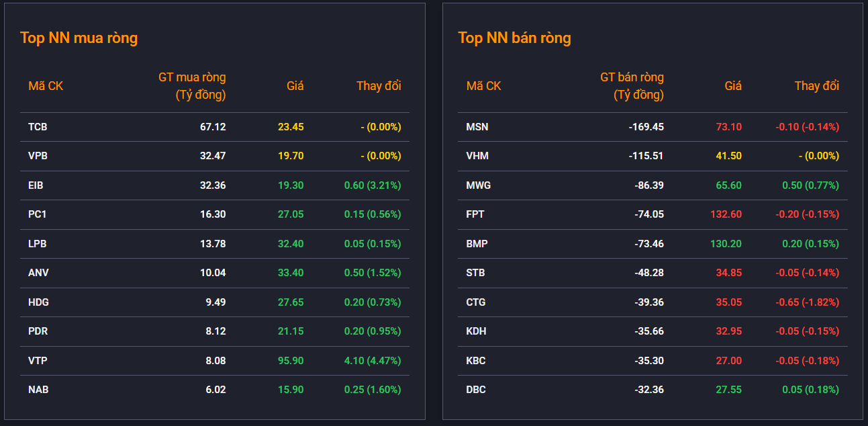Click LPB ticker symbol
868x426 pixels.
point(38,244)
